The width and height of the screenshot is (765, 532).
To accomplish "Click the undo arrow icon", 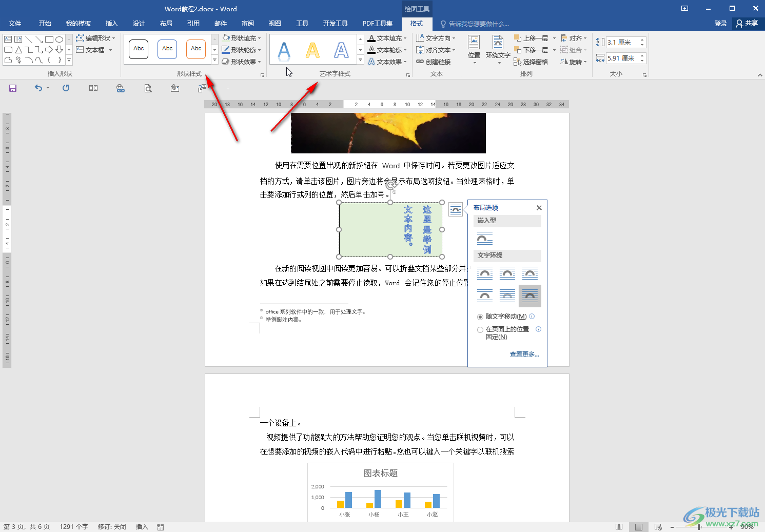I will point(38,88).
